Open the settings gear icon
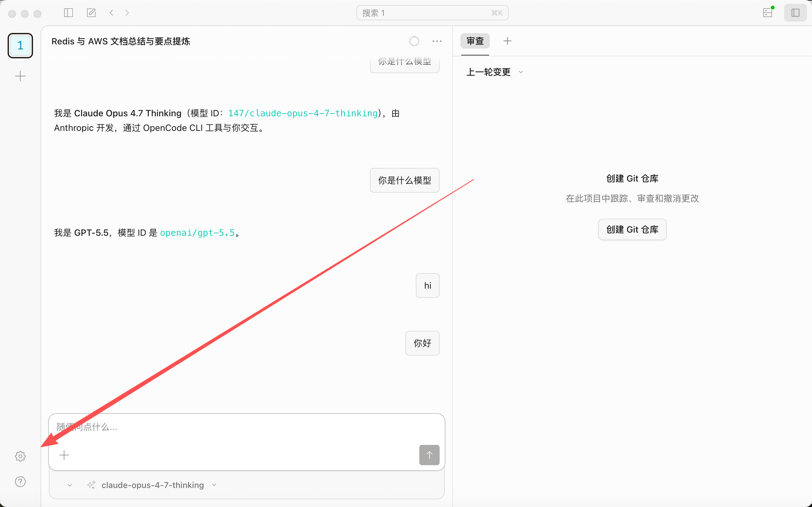The image size is (812, 507). pos(20,456)
